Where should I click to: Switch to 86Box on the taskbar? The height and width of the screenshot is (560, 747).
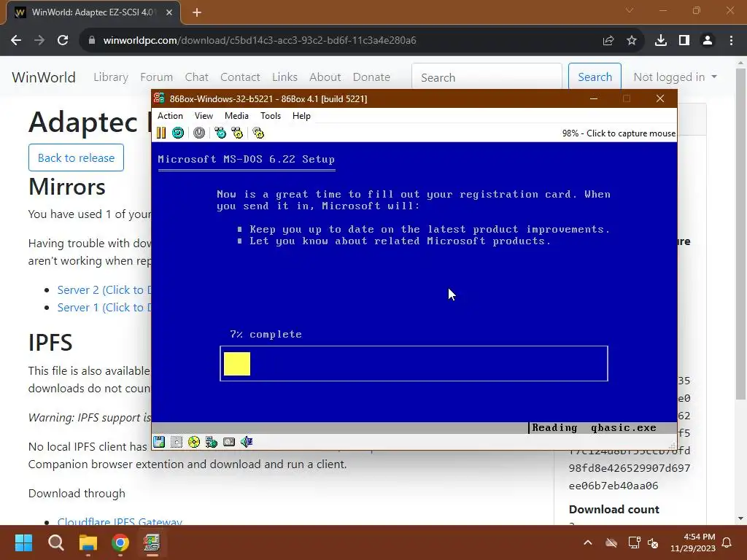pos(152,542)
